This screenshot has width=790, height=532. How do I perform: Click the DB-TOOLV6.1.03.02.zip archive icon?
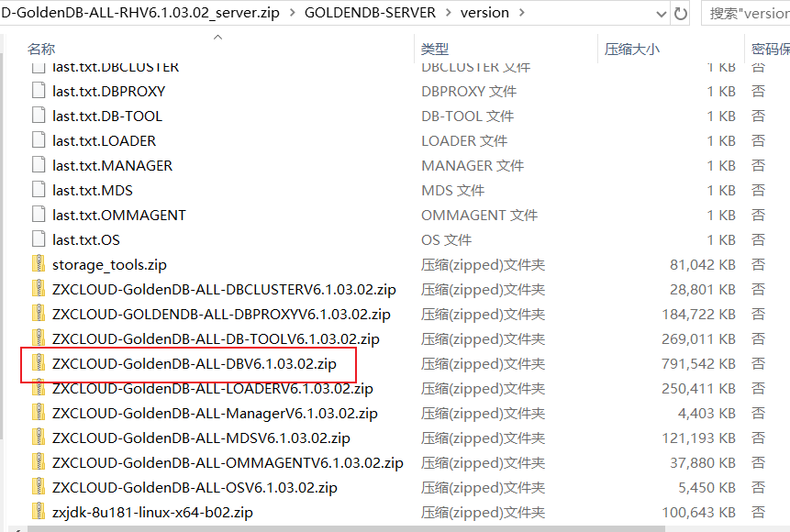(x=39, y=338)
